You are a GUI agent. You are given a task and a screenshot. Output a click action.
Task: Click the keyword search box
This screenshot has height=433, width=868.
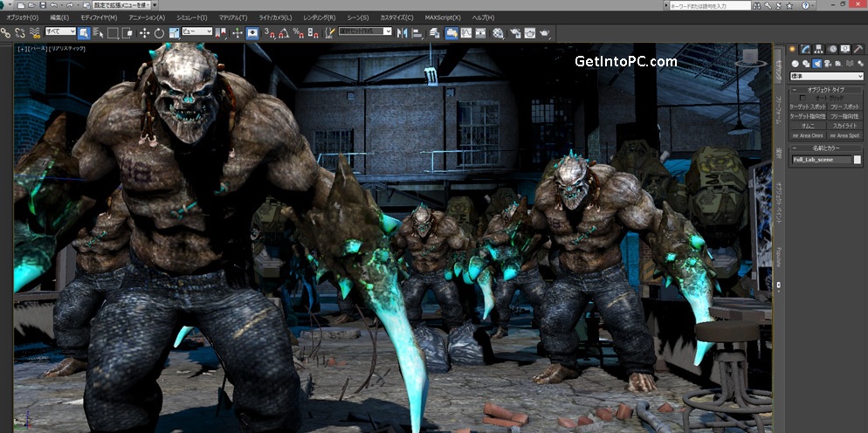(x=710, y=5)
